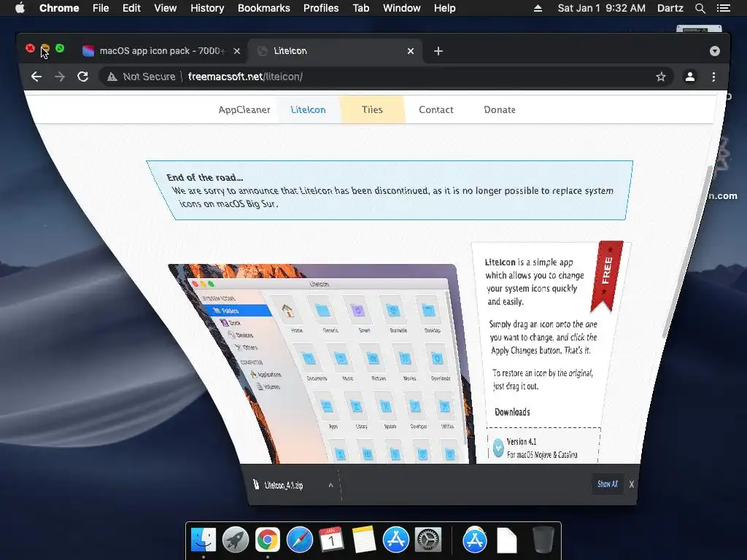Open the Help menu

(x=444, y=8)
